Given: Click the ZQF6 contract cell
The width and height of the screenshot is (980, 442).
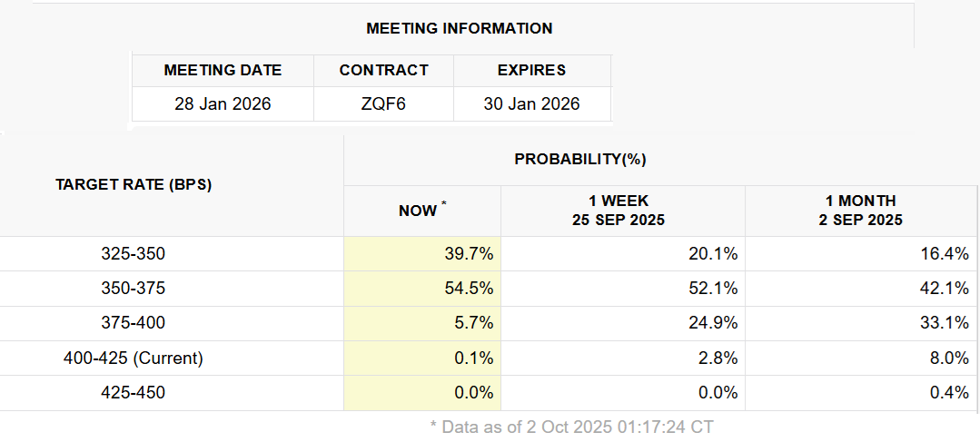Looking at the screenshot, I should 383,103.
